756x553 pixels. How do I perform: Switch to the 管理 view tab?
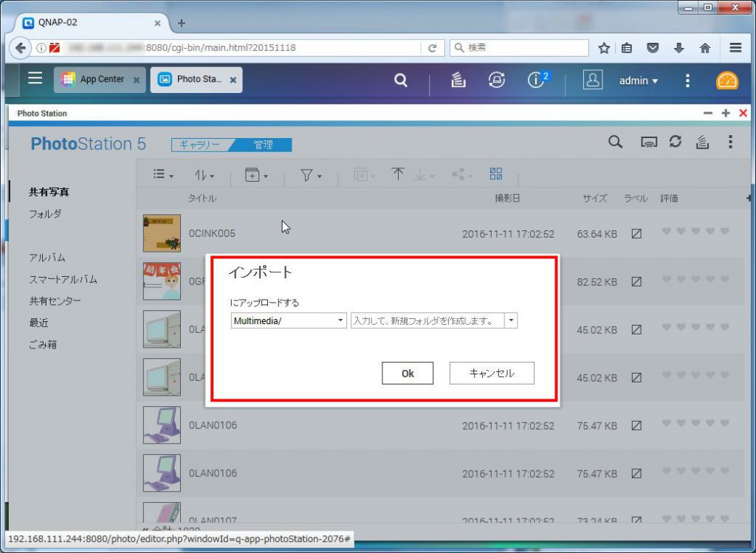tap(264, 145)
